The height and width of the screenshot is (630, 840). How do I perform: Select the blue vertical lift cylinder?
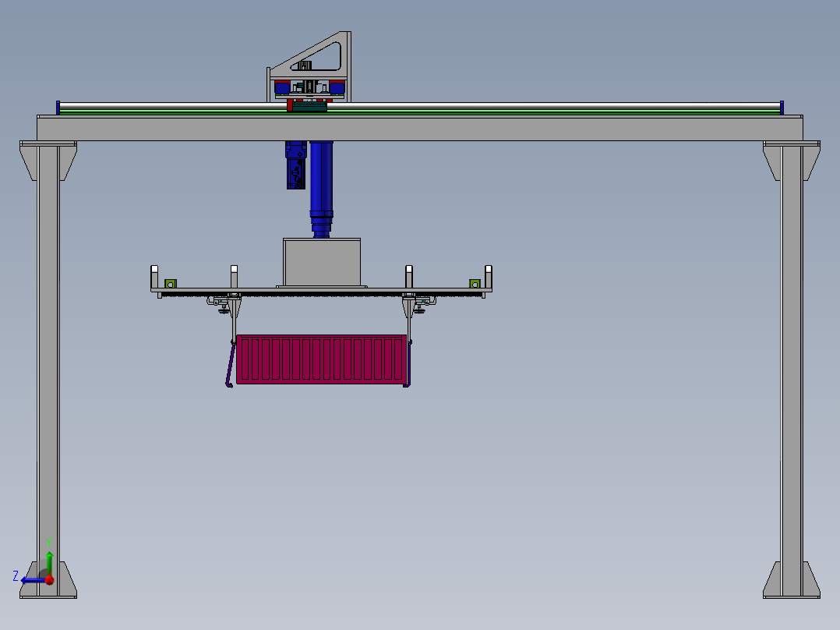(x=321, y=189)
